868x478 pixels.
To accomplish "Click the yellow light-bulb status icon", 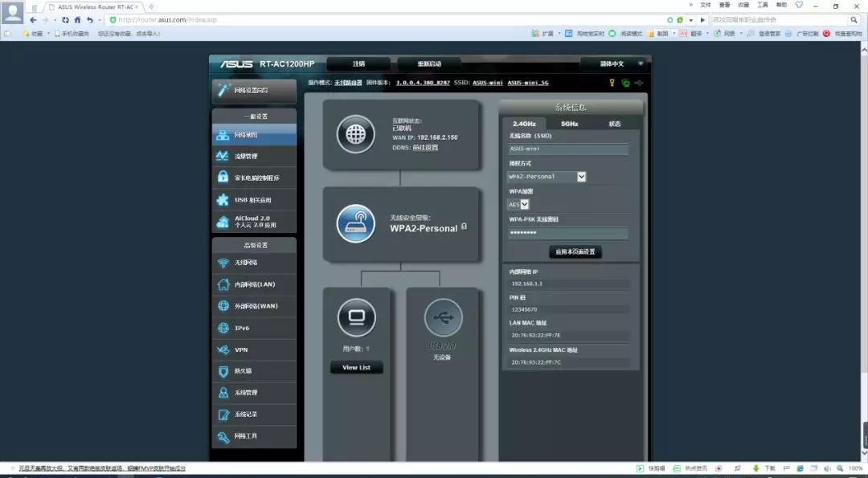I will coord(612,83).
